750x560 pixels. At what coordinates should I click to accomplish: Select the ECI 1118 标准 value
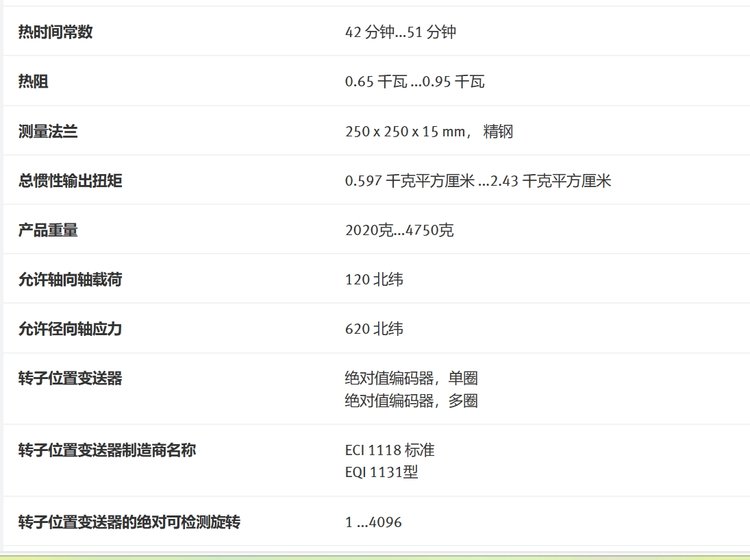pos(389,450)
